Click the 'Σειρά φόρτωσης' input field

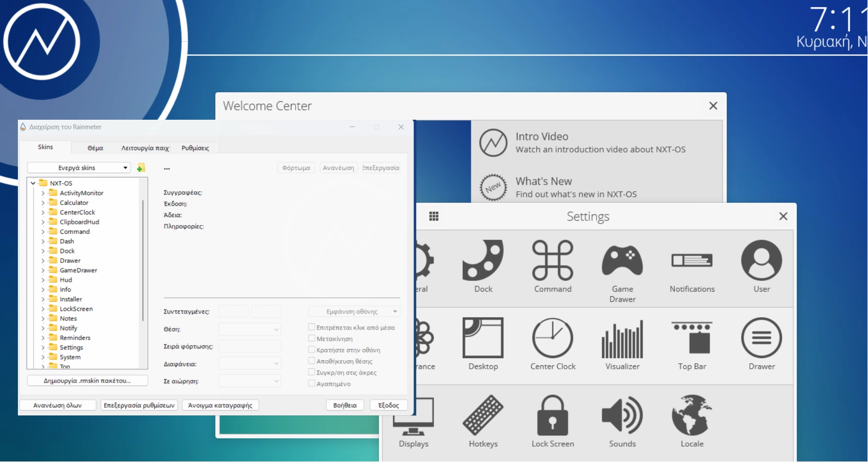pos(250,346)
